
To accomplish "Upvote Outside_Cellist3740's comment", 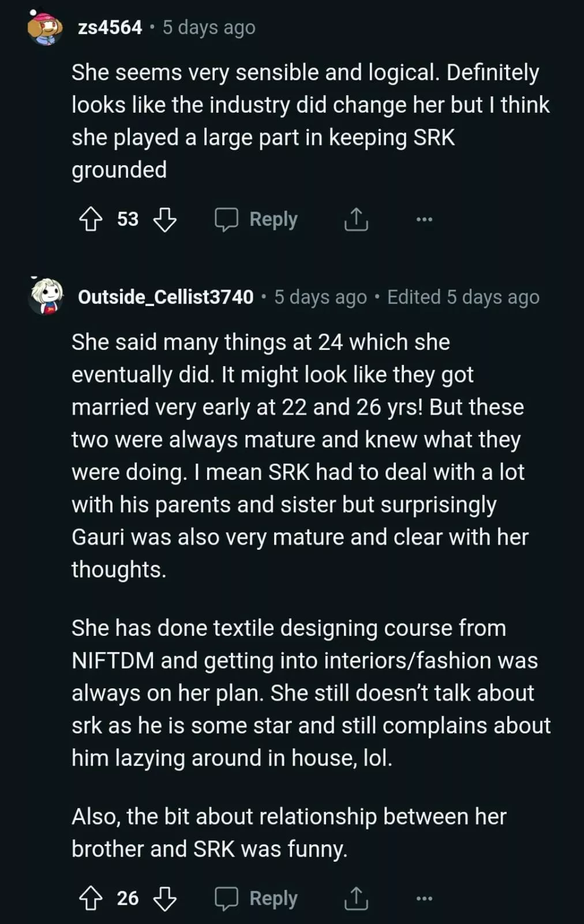I will [x=91, y=899].
